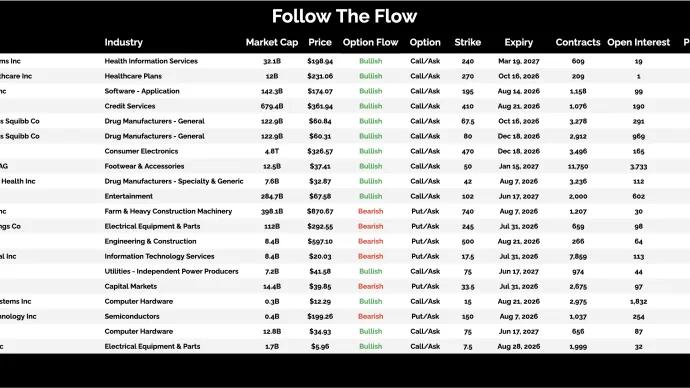Click the 11,750 contracts cell
Image resolution: width=690 pixels, height=388 pixels.
[x=578, y=167]
